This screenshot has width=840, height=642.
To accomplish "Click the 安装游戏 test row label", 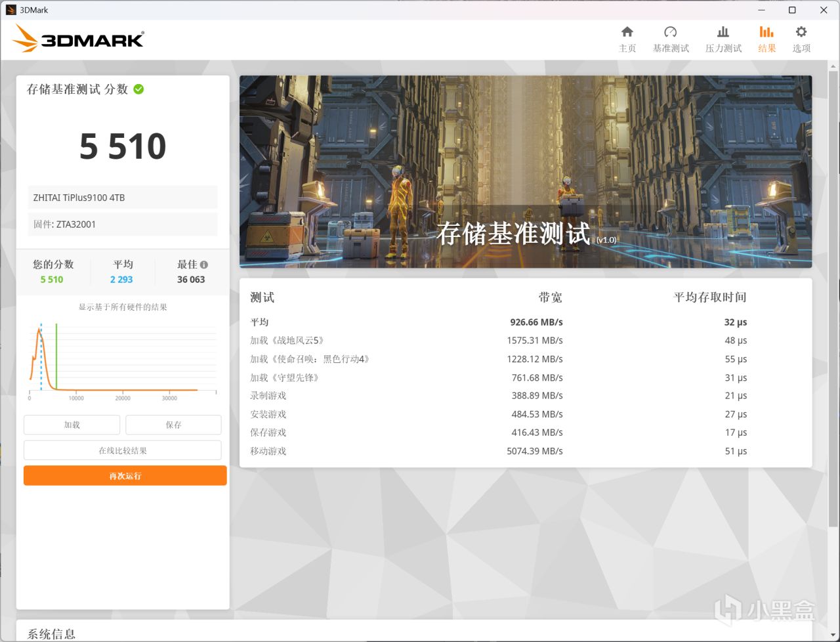I will pos(268,414).
